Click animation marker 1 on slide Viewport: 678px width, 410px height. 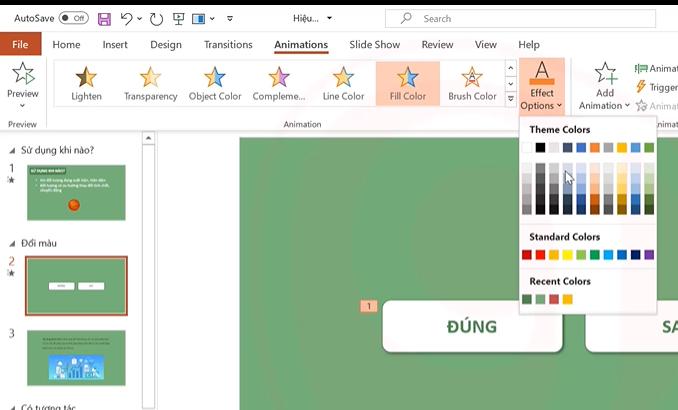[368, 306]
